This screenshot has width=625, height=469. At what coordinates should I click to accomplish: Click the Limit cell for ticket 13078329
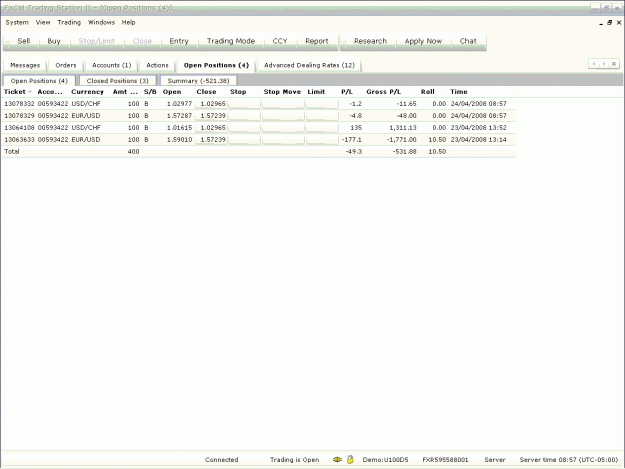(322, 116)
